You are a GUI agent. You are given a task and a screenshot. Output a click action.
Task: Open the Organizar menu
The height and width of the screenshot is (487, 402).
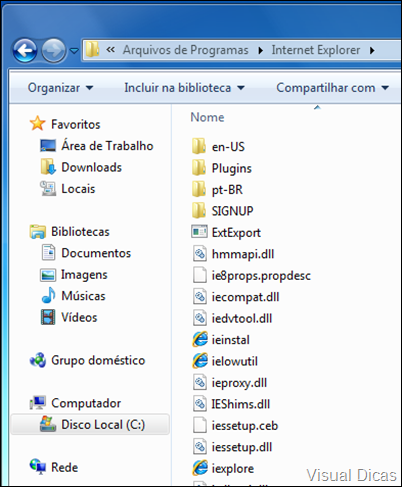(60, 88)
